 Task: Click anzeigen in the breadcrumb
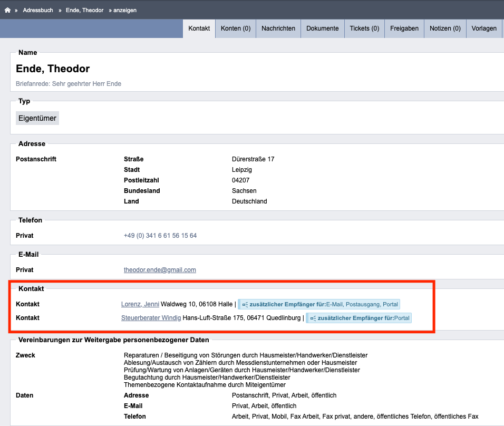(x=125, y=11)
